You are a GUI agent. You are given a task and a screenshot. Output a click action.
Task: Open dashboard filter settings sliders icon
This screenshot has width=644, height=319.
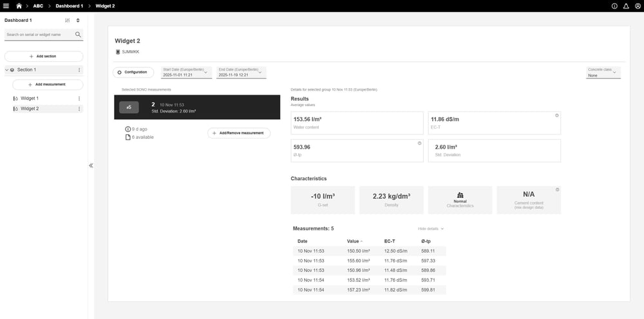pos(68,21)
